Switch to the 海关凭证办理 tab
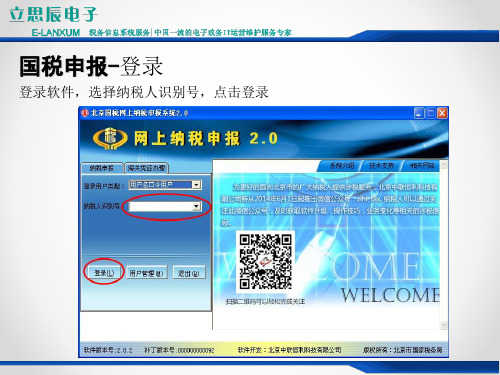This screenshot has height=375, width=500. (x=146, y=168)
